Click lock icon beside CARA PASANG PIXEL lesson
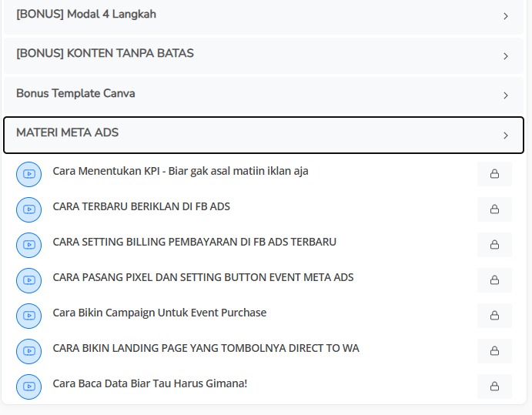The width and height of the screenshot is (532, 415). pyautogui.click(x=494, y=280)
